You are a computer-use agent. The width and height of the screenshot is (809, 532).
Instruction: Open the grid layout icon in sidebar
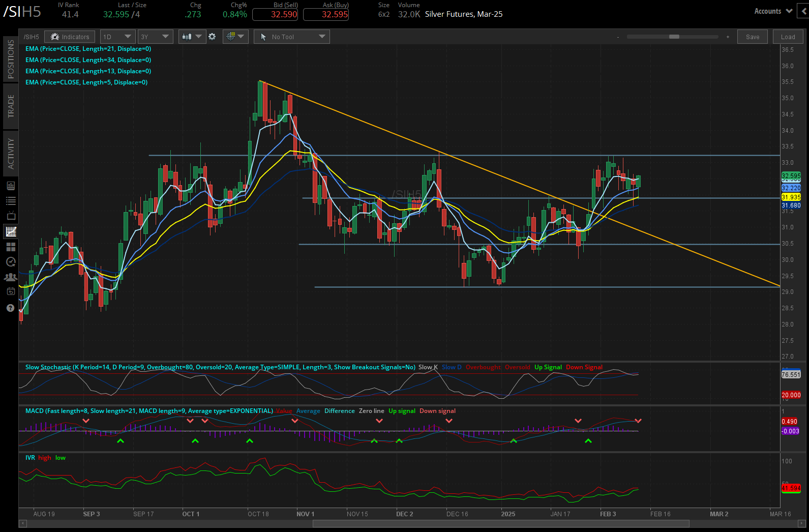pos(11,247)
